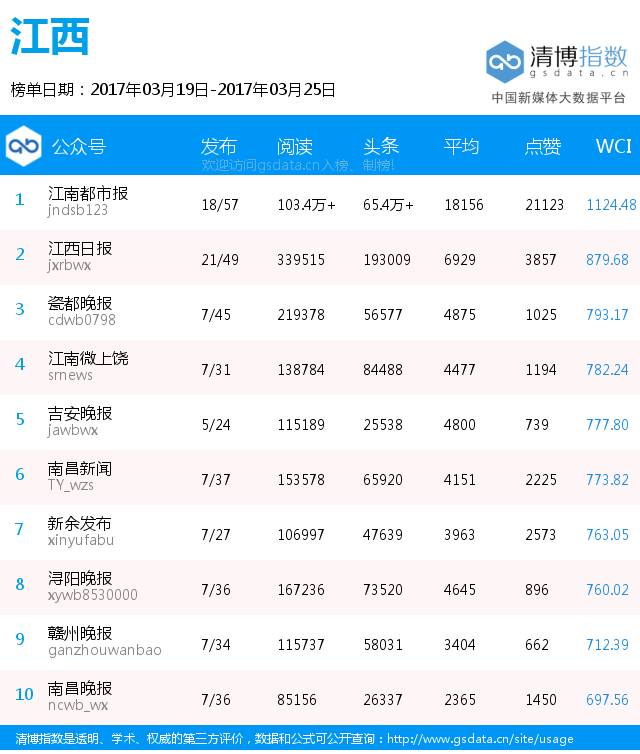Click the gsdata.cn text under logo
This screenshot has height=754, width=640.
tap(579, 73)
